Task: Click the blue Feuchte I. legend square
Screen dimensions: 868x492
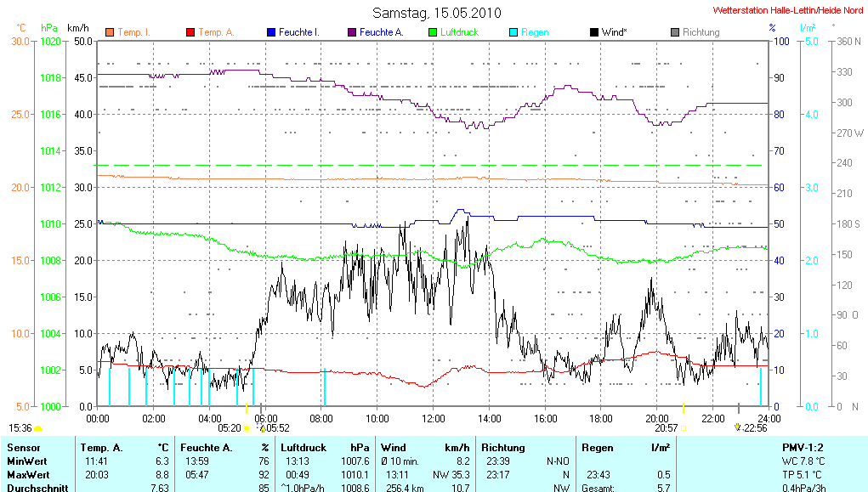Action: [270, 32]
